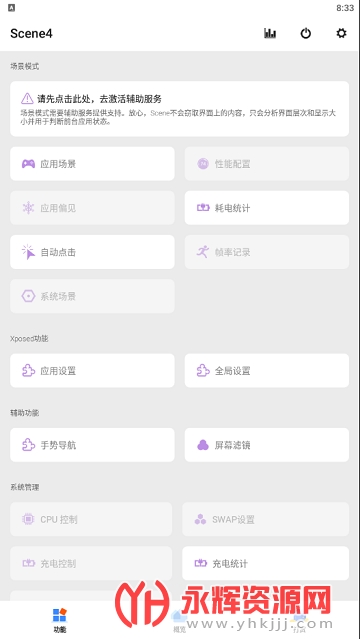This screenshot has height=639, width=360.
Task: Tap the cloud-shaped icon for 屏幕滤镜
Action: click(x=203, y=445)
